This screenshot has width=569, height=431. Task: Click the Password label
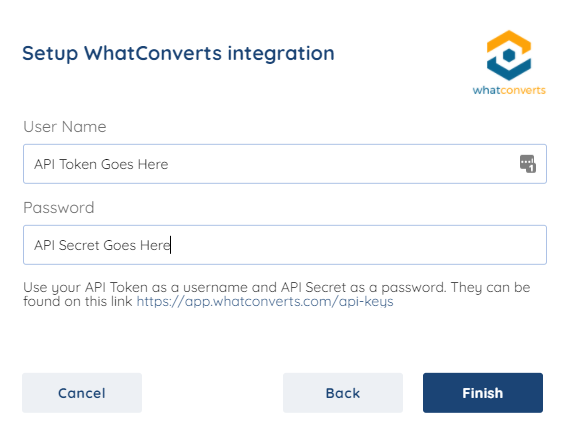pyautogui.click(x=58, y=208)
